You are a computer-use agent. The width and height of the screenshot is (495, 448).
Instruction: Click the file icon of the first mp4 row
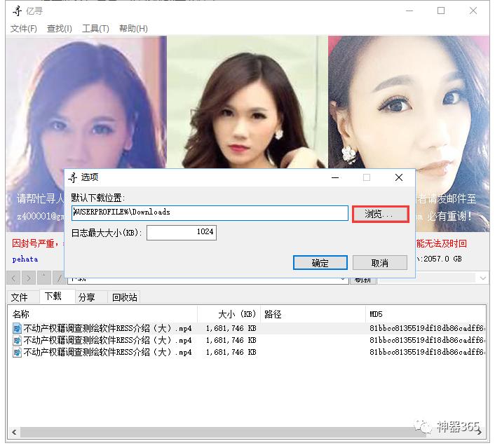[17, 328]
